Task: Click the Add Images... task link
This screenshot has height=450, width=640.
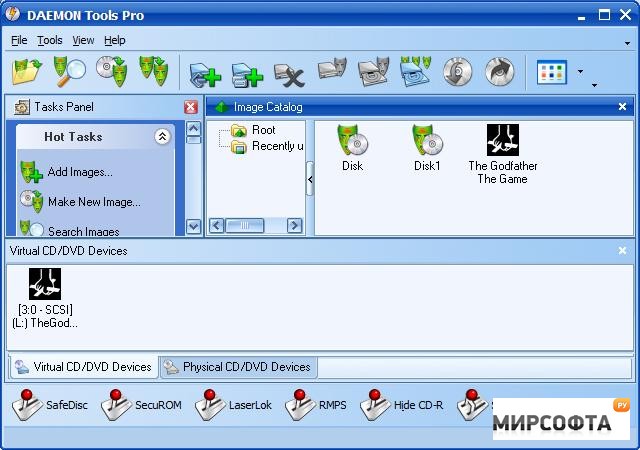Action: (x=79, y=172)
